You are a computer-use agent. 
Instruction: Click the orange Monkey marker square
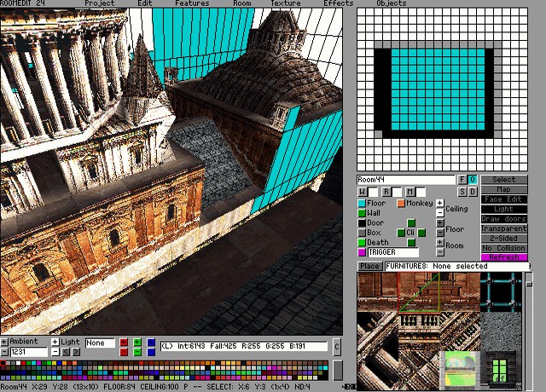[x=400, y=204]
